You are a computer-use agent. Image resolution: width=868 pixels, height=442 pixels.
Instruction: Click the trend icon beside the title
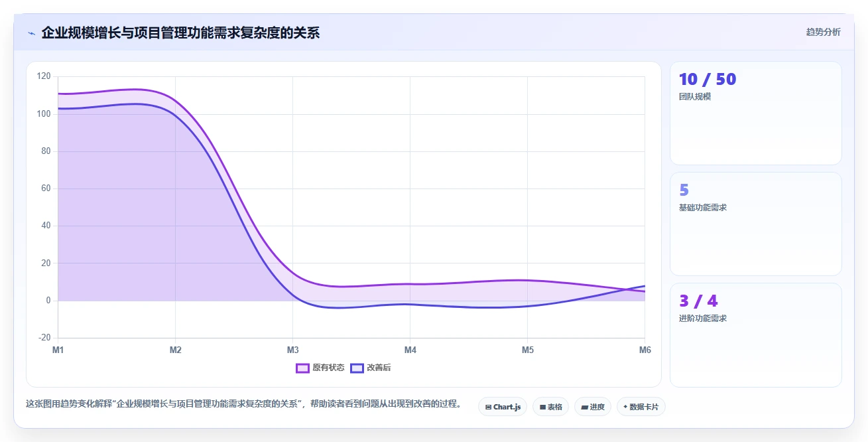pos(31,33)
